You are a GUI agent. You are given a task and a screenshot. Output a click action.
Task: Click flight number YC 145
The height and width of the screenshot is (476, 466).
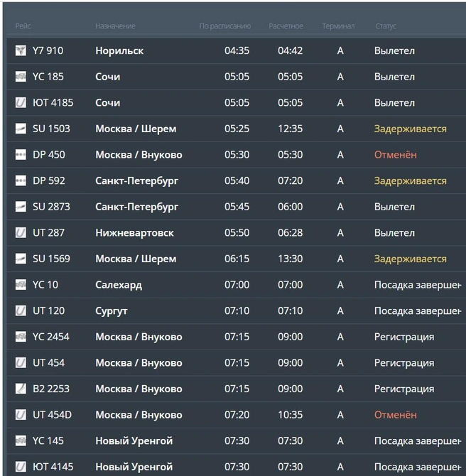pos(48,440)
